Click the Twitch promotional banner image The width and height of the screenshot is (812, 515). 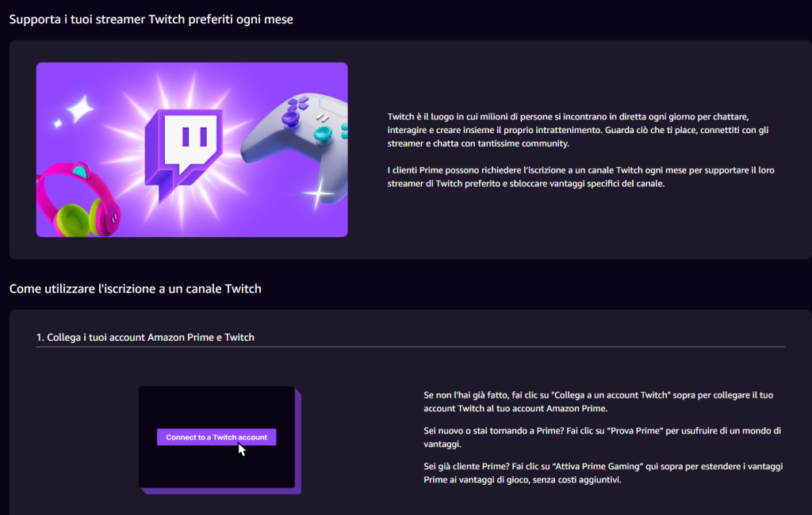(192, 150)
